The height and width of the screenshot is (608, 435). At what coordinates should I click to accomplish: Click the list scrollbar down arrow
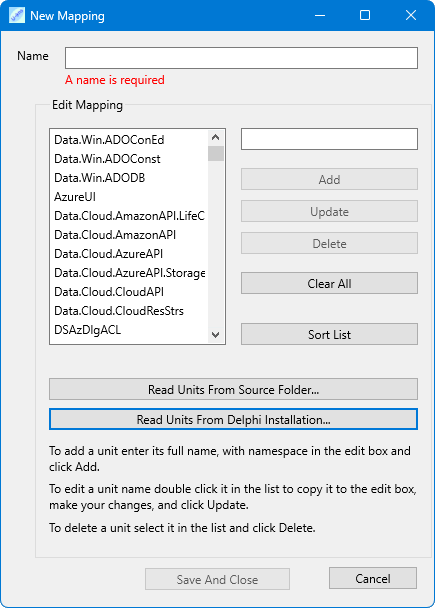(x=216, y=335)
